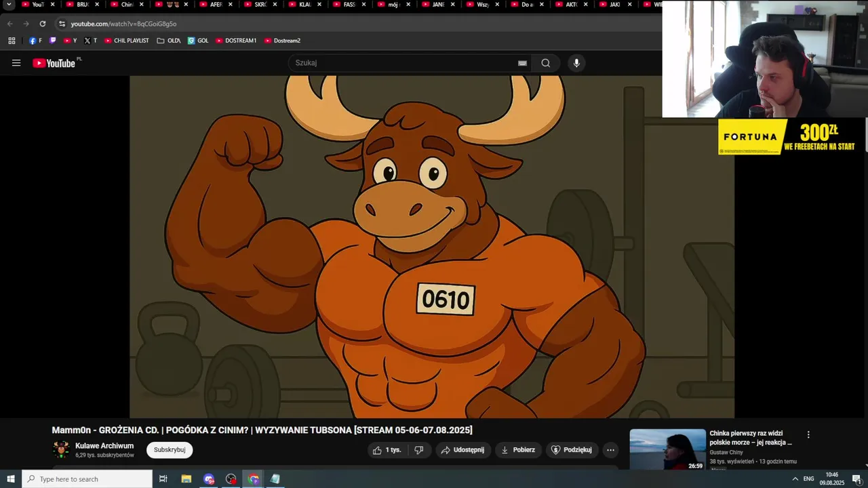The width and height of the screenshot is (868, 488).
Task: Go forward with browser forward arrow
Action: tap(26, 24)
